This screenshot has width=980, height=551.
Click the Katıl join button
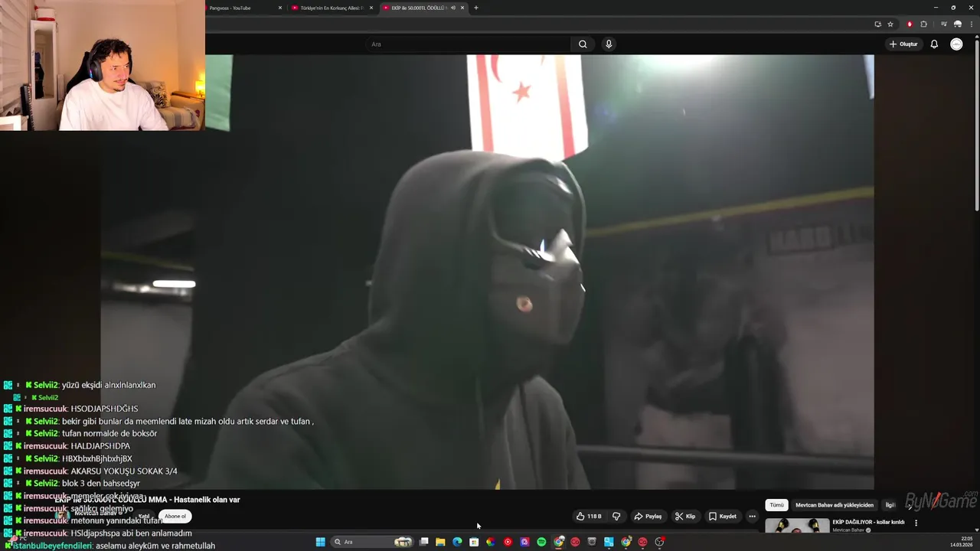pyautogui.click(x=144, y=516)
